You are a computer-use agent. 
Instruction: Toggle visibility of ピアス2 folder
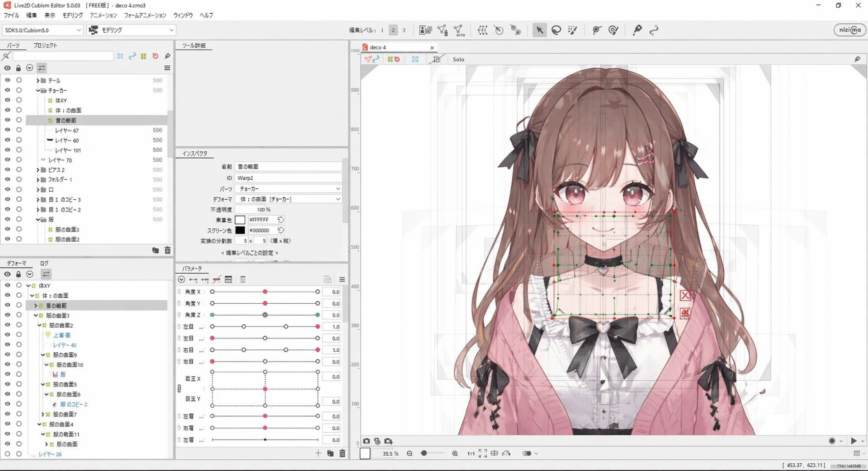pyautogui.click(x=7, y=169)
